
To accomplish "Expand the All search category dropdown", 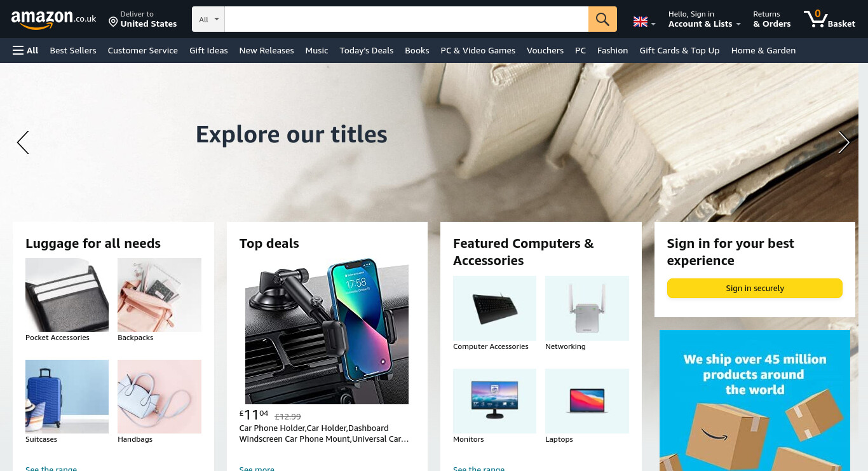I will pyautogui.click(x=208, y=19).
